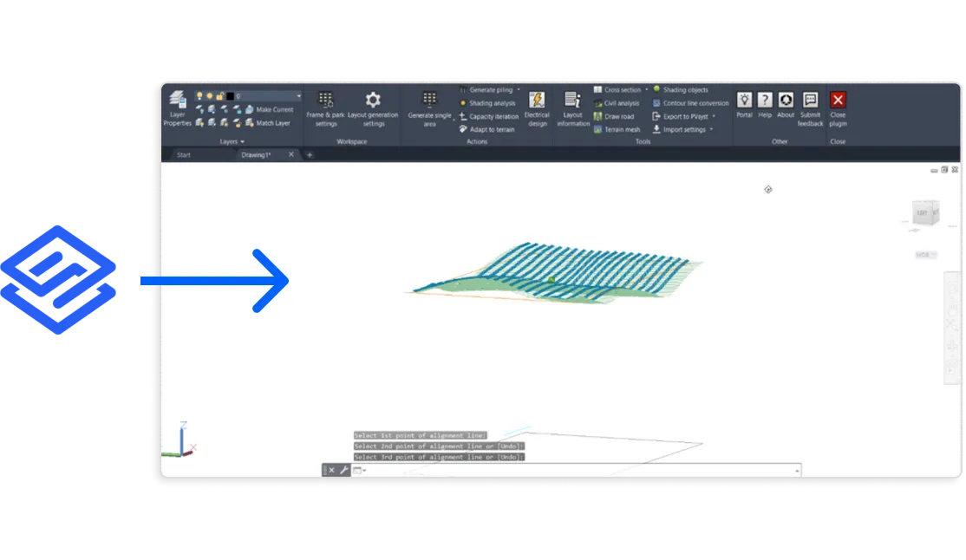
Task: Select the Draw road tool
Action: pyautogui.click(x=614, y=116)
